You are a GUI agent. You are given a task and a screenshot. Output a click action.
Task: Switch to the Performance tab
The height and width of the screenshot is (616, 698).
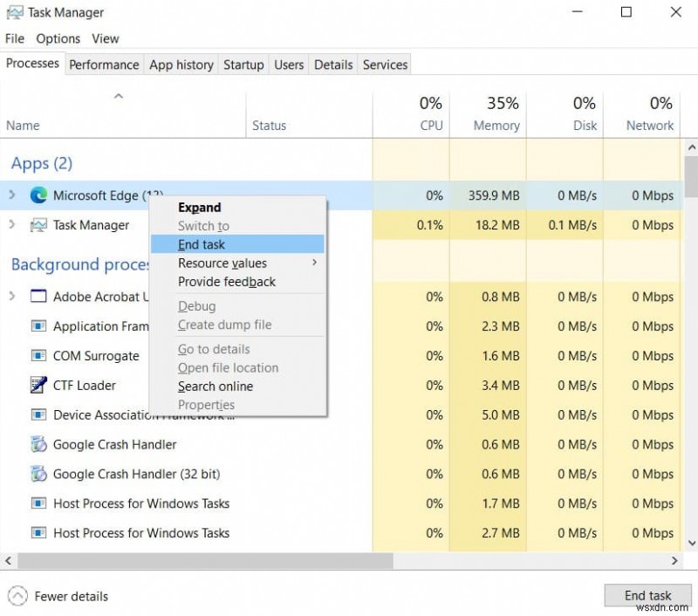pyautogui.click(x=104, y=64)
